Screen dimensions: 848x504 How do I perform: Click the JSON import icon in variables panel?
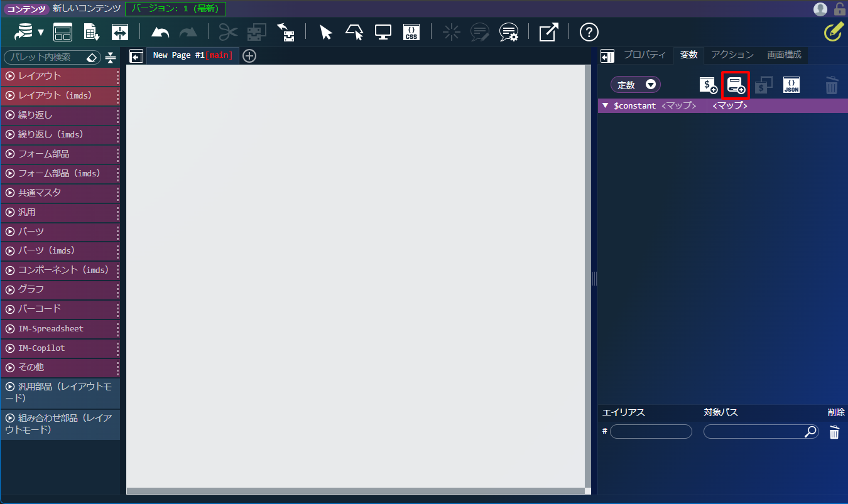coord(791,85)
